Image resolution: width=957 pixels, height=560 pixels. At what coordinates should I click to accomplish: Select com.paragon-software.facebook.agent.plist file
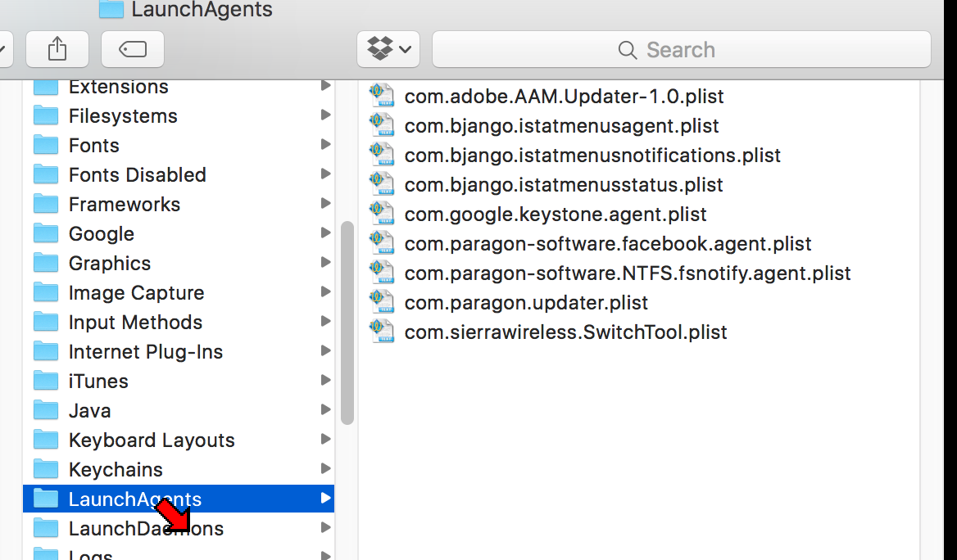tap(607, 244)
